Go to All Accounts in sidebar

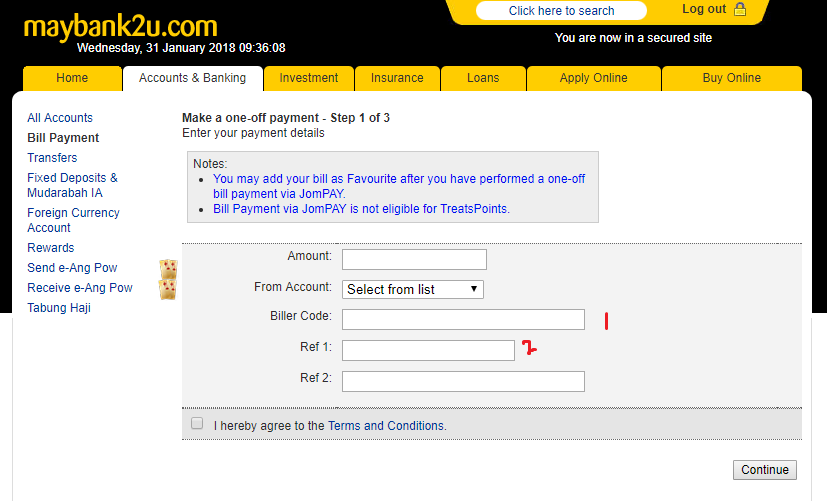pos(60,118)
